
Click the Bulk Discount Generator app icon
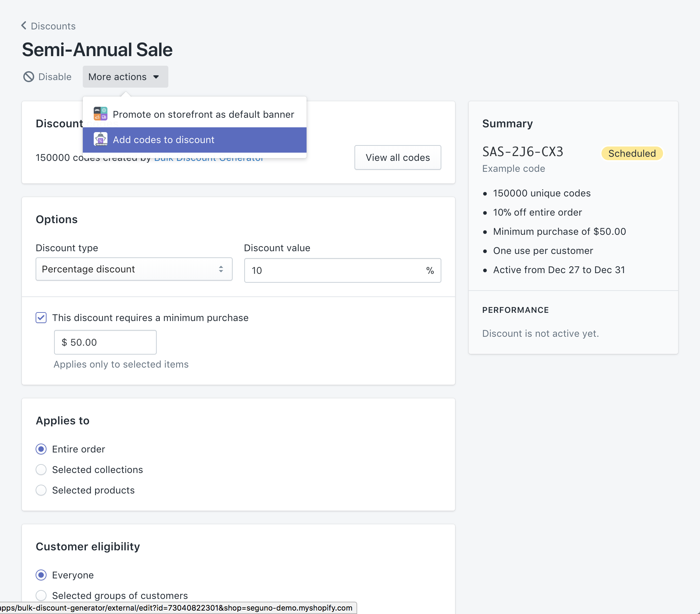101,139
